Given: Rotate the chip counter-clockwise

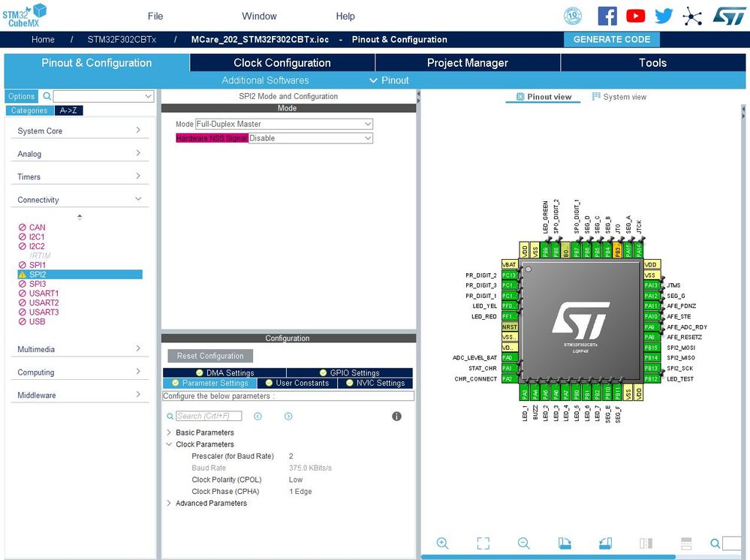Looking at the screenshot, I should (605, 543).
